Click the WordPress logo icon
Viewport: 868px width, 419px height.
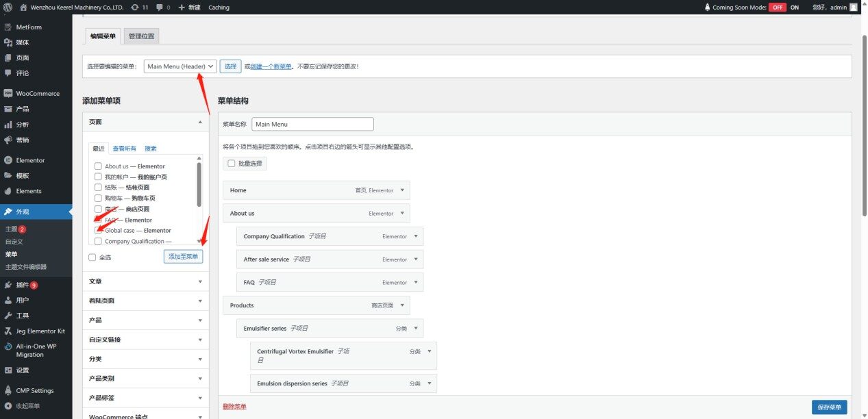coord(8,7)
